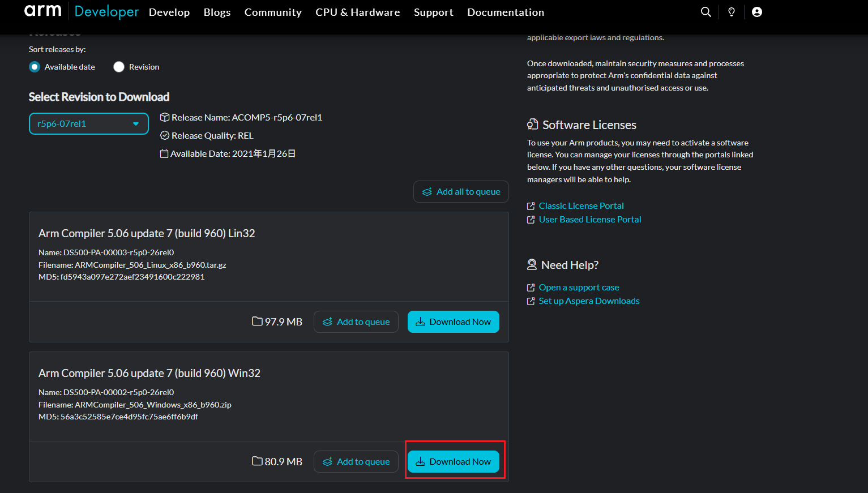Image resolution: width=868 pixels, height=493 pixels.
Task: Open the search magnifier icon
Action: click(706, 12)
